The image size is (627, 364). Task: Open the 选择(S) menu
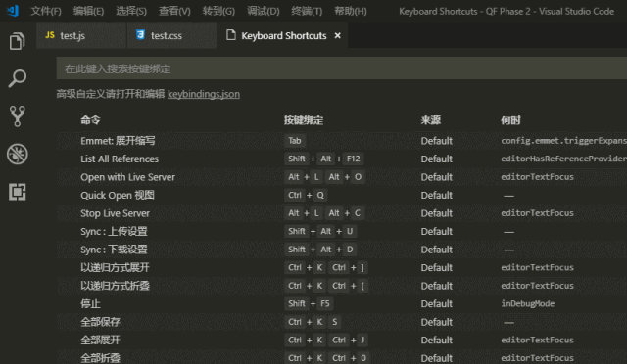click(131, 11)
